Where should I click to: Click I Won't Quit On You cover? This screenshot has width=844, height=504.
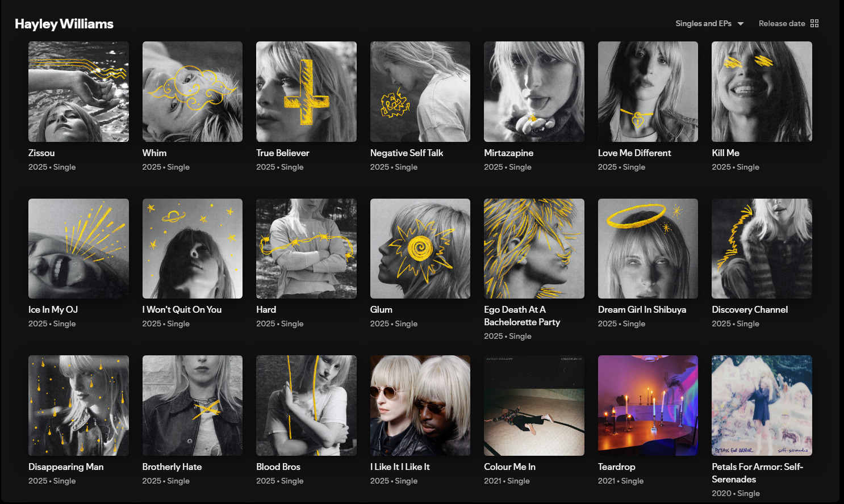(193, 249)
